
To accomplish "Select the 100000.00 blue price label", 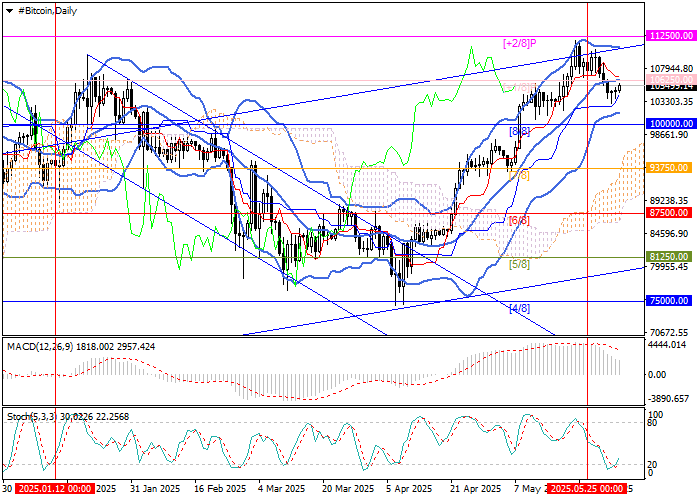I will [x=671, y=124].
